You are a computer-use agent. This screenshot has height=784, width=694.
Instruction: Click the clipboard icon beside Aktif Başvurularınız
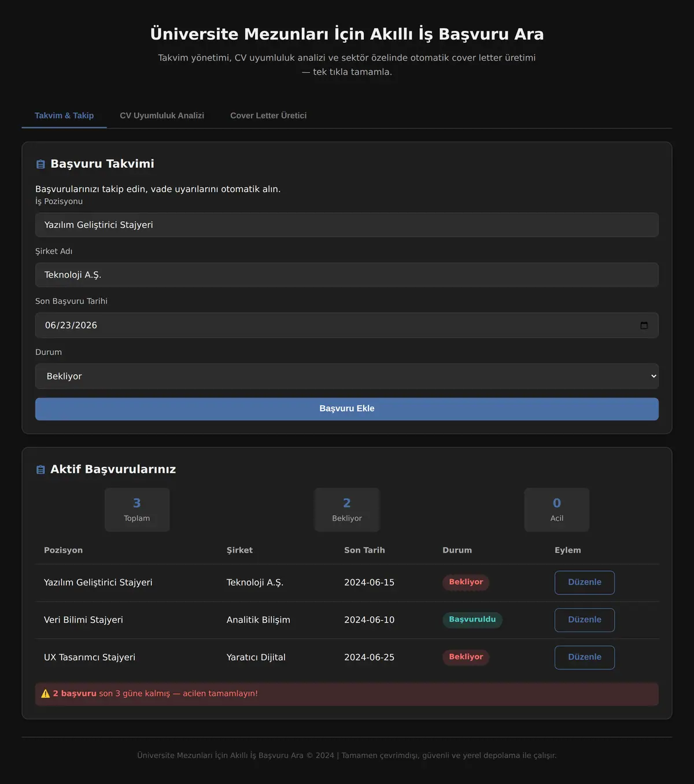40,470
